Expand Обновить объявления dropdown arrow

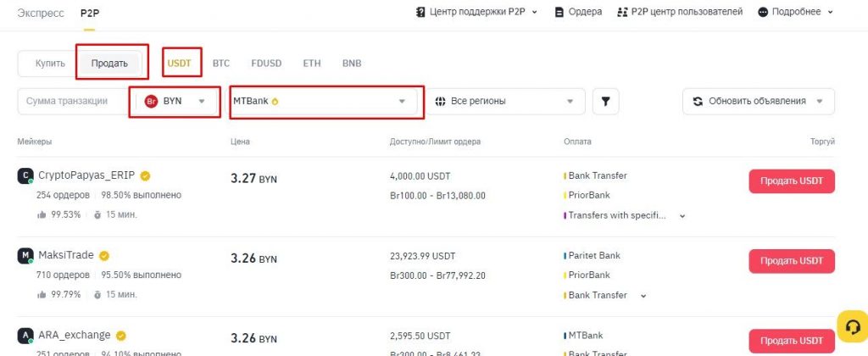pyautogui.click(x=820, y=102)
